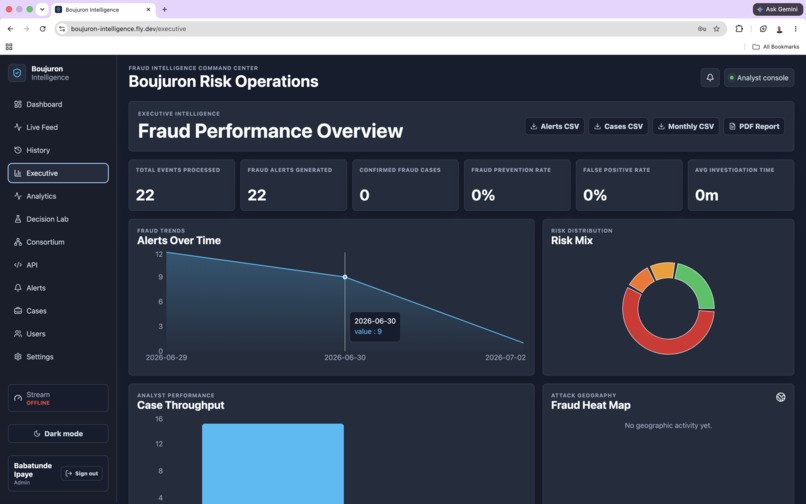Click the Cases briefcase icon

point(17,311)
